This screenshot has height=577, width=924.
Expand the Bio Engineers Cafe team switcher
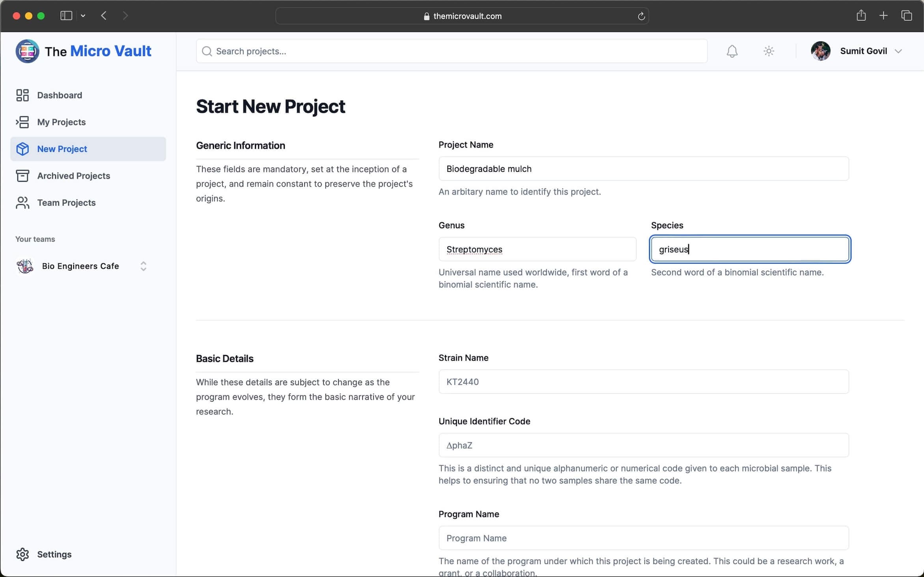click(143, 266)
